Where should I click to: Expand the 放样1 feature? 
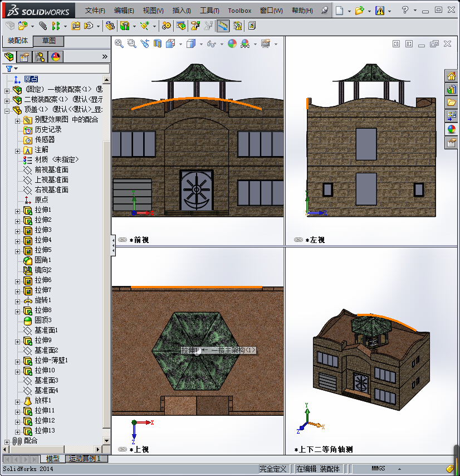(x=17, y=402)
